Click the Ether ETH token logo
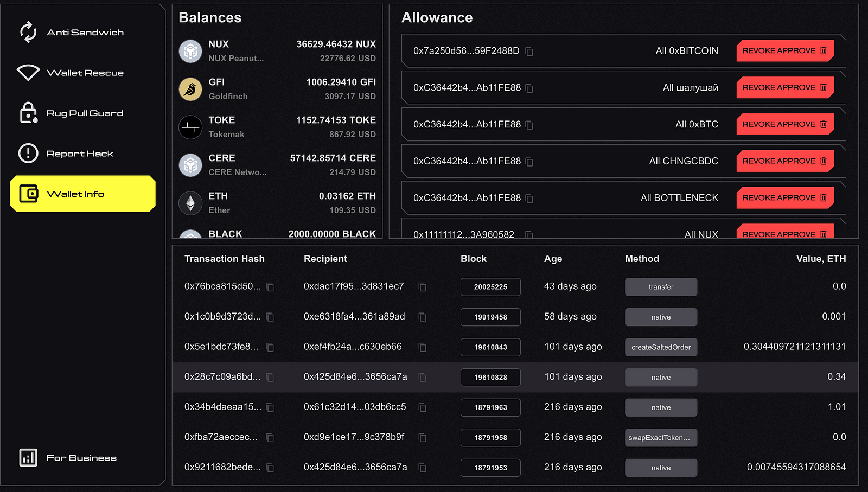This screenshot has height=492, width=868. point(190,203)
